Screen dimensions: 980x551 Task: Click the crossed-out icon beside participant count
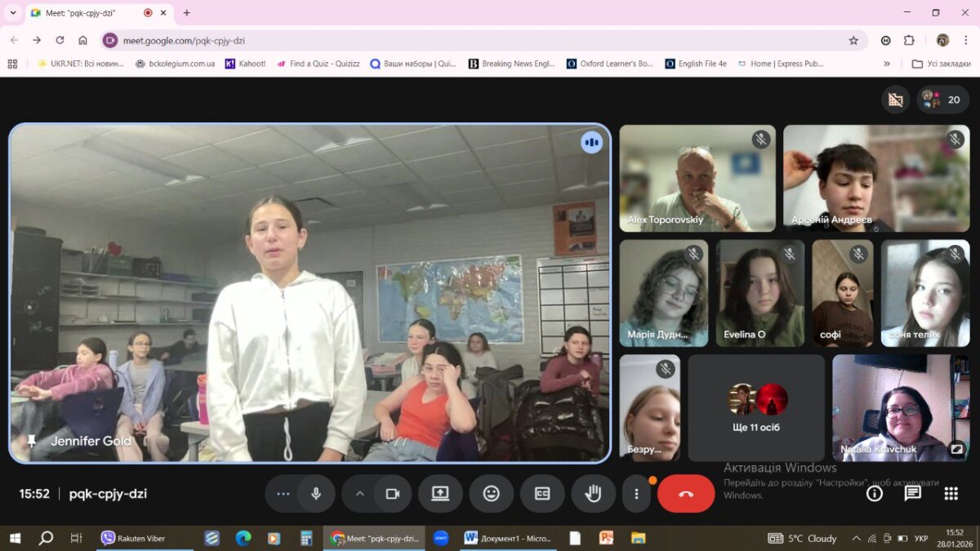(895, 100)
